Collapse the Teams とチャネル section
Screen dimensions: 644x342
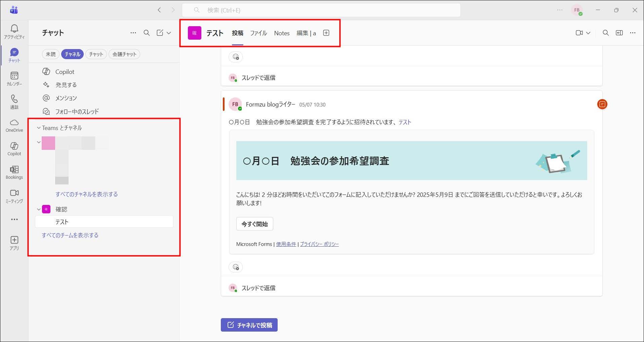pyautogui.click(x=39, y=128)
